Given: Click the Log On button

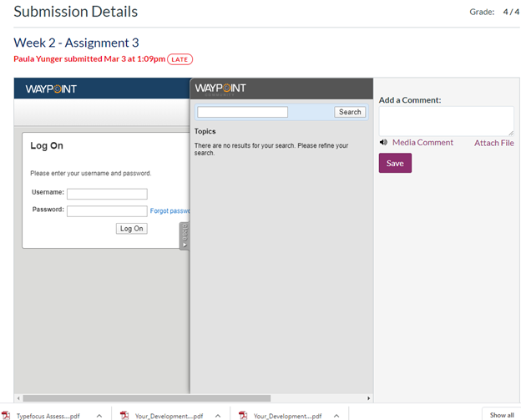Looking at the screenshot, I should (x=131, y=228).
